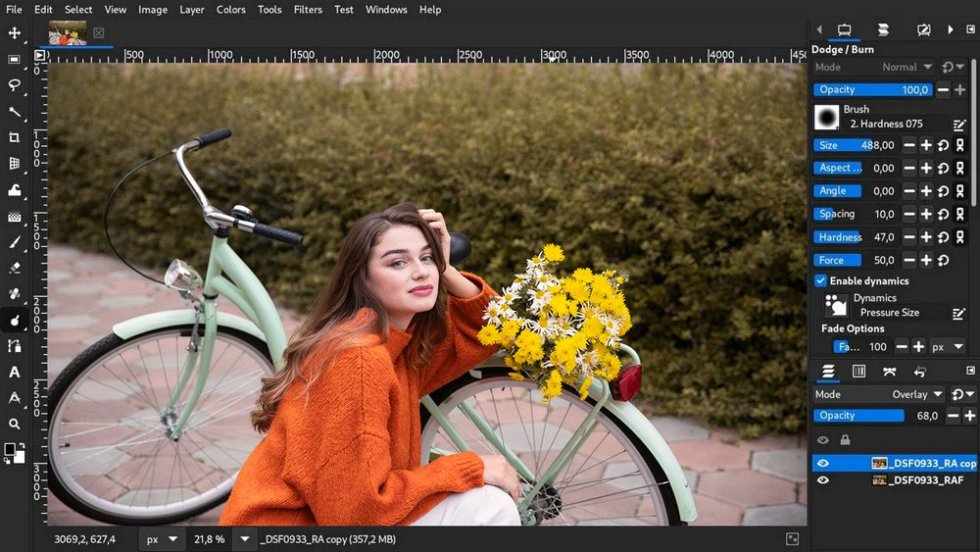The height and width of the screenshot is (552, 980).
Task: Select the Move tool in the toolbox
Action: [x=15, y=33]
